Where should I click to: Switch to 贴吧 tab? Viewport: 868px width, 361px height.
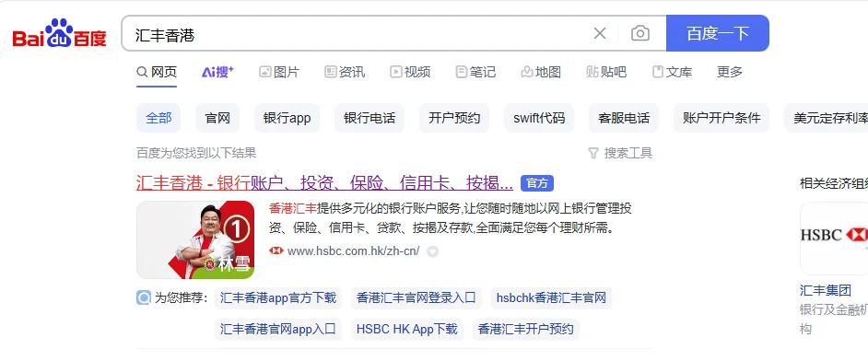click(606, 72)
